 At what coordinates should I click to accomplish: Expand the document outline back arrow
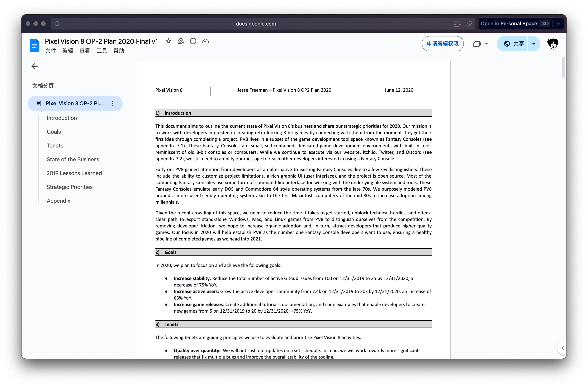click(x=35, y=66)
